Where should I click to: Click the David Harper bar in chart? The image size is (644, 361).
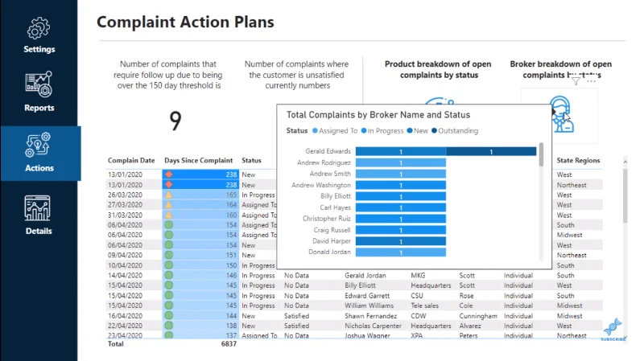[400, 242]
